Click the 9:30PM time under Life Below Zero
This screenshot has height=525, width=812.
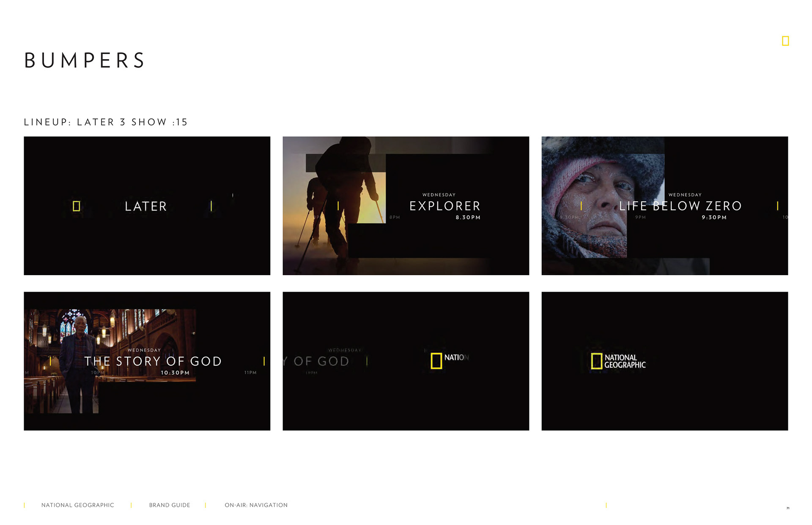714,217
